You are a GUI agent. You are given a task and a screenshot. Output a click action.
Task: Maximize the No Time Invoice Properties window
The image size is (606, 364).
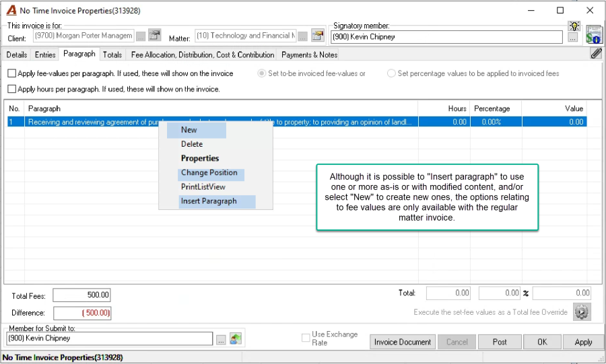coord(560,10)
